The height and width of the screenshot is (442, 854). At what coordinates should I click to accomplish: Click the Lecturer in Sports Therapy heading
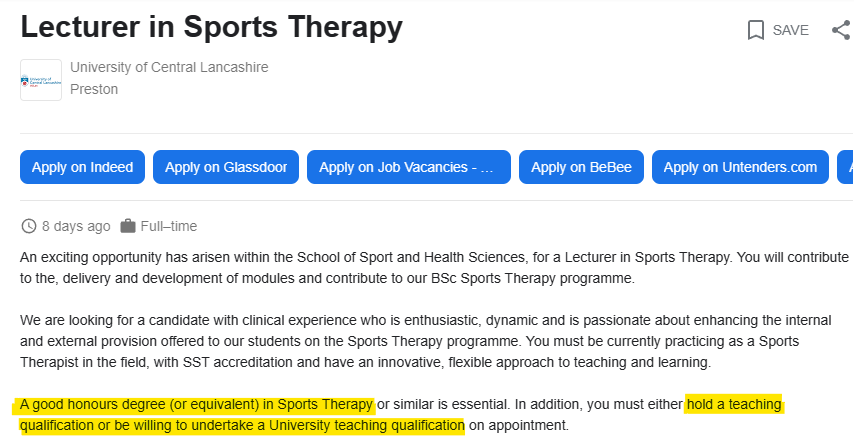[211, 27]
